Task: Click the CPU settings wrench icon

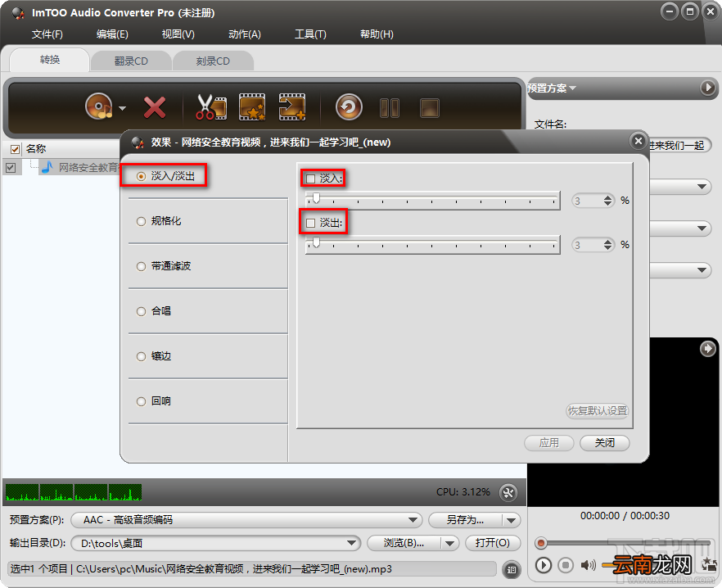Action: point(508,493)
